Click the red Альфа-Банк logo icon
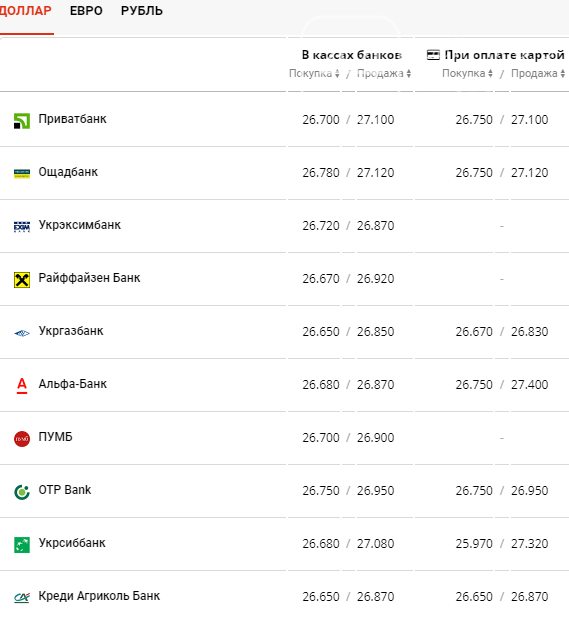This screenshot has width=569, height=620. [x=22, y=386]
